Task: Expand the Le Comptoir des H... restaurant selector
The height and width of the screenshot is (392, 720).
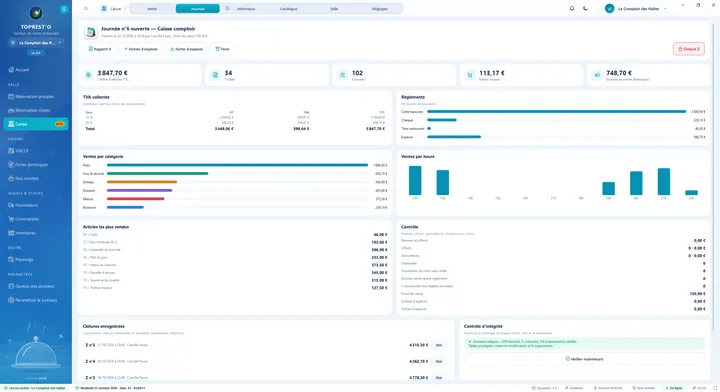Action: click(x=36, y=43)
